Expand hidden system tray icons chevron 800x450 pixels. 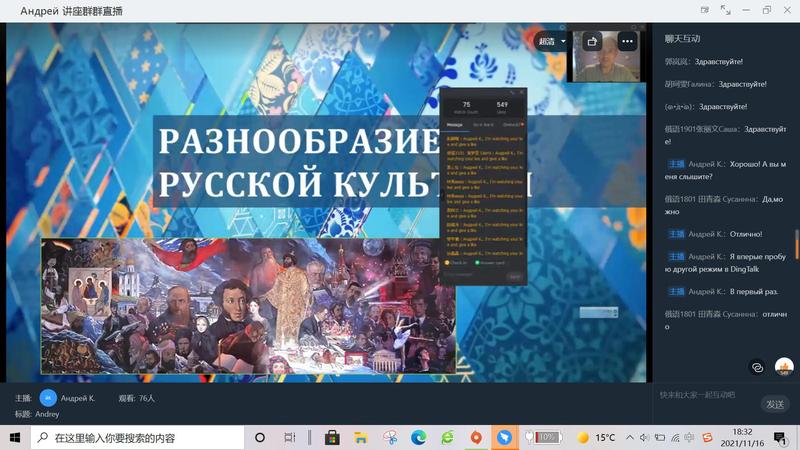click(630, 438)
